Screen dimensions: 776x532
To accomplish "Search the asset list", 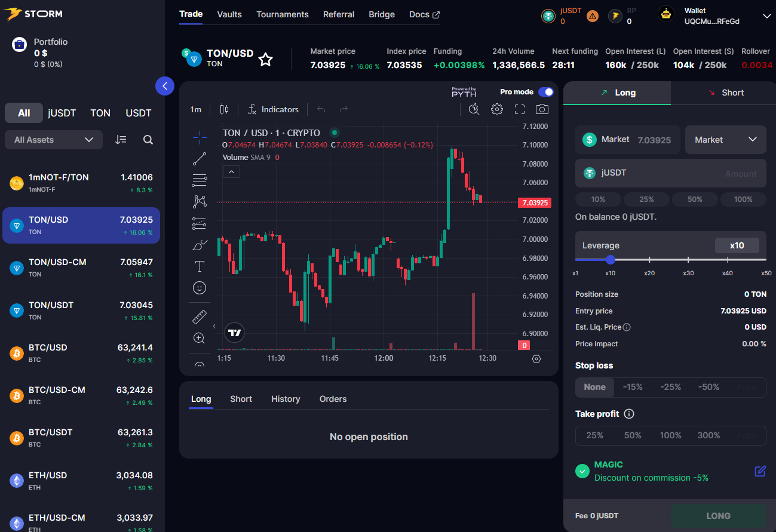I will (x=148, y=140).
